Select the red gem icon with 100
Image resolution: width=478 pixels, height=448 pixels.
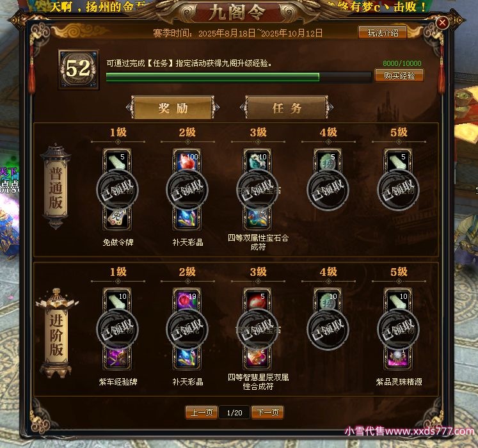(187, 161)
